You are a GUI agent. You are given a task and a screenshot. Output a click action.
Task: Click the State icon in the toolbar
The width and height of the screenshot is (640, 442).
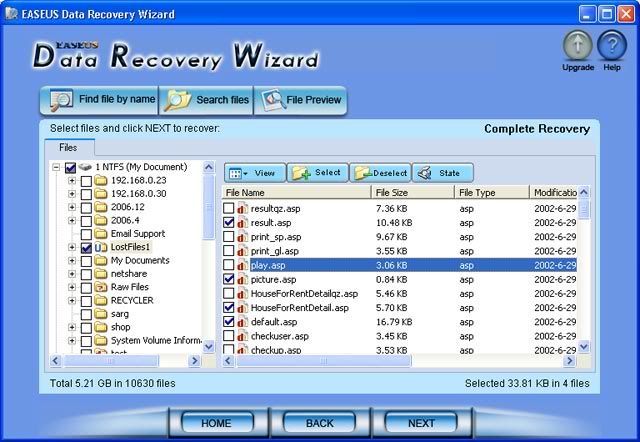tap(424, 173)
